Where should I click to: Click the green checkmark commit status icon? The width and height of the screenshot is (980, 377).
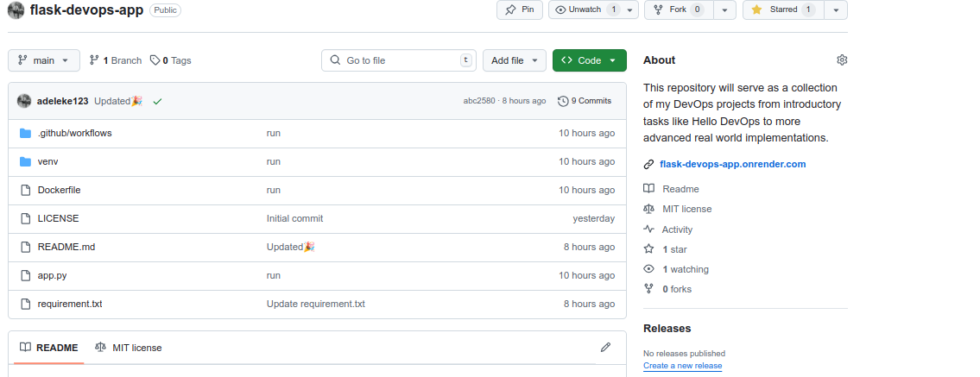click(157, 101)
